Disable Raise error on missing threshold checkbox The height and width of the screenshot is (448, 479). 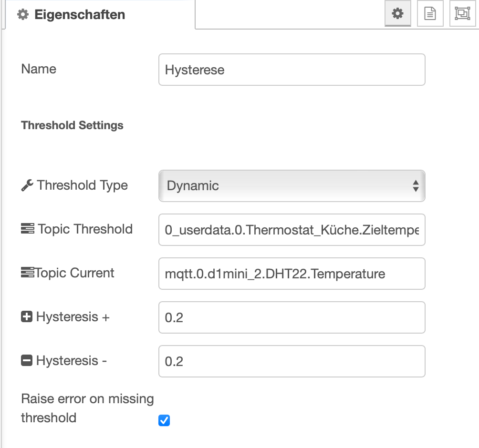coord(164,420)
